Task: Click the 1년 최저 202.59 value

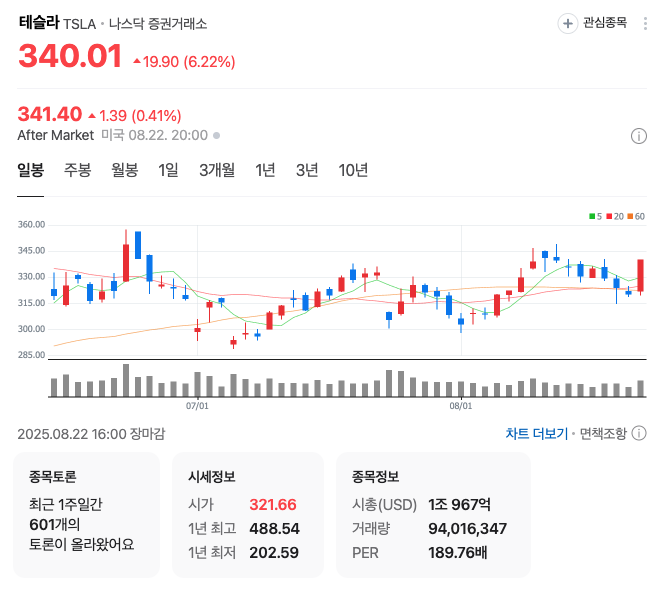Action: [x=274, y=552]
